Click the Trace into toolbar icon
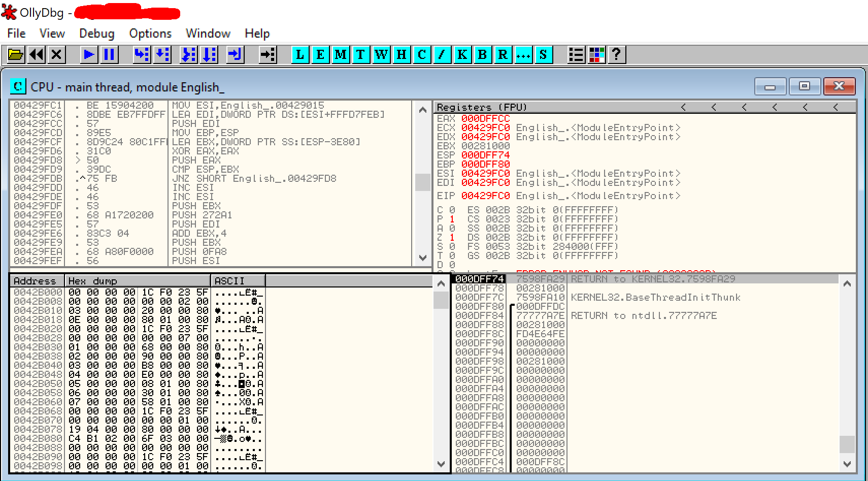 click(x=188, y=54)
